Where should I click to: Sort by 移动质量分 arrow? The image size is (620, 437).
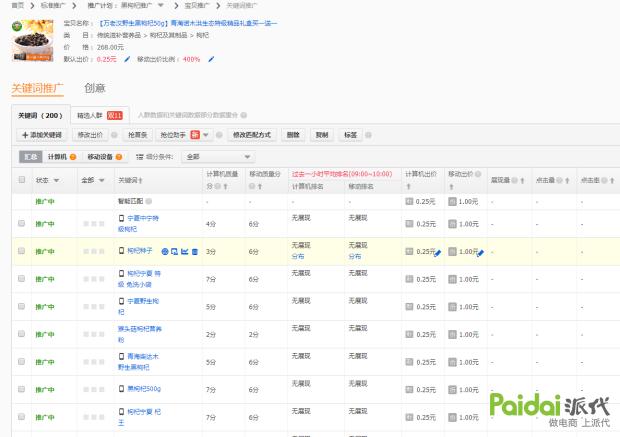pos(260,186)
